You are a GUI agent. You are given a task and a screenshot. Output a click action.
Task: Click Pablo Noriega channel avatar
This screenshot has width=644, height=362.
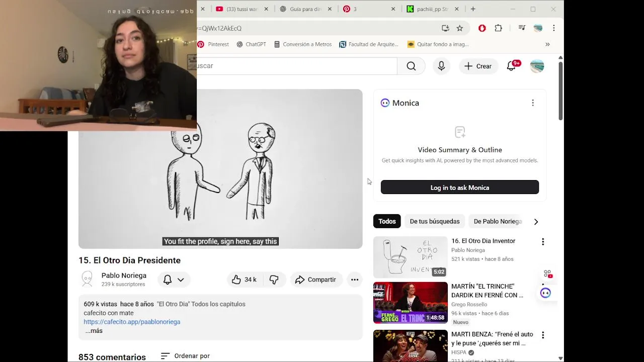88,279
